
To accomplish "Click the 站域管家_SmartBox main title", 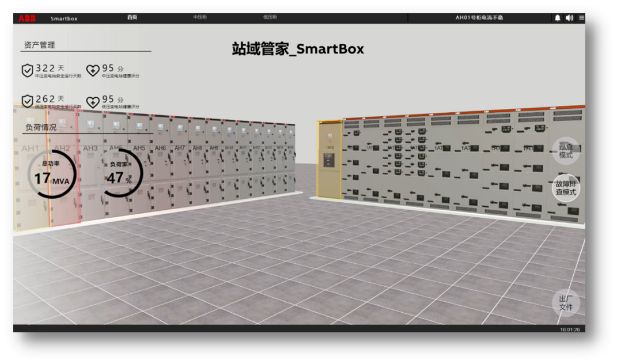I will pos(298,49).
